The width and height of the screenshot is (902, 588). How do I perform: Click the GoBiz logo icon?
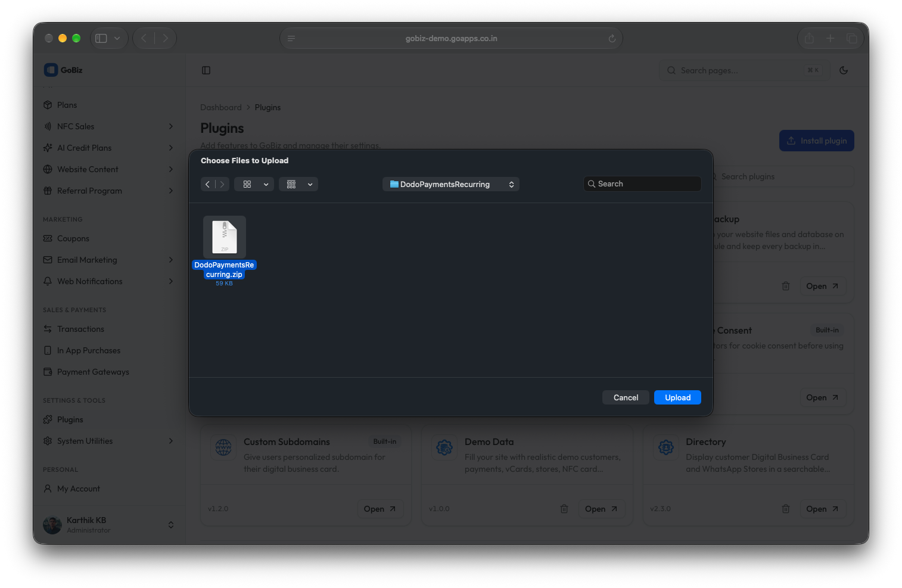(51, 70)
